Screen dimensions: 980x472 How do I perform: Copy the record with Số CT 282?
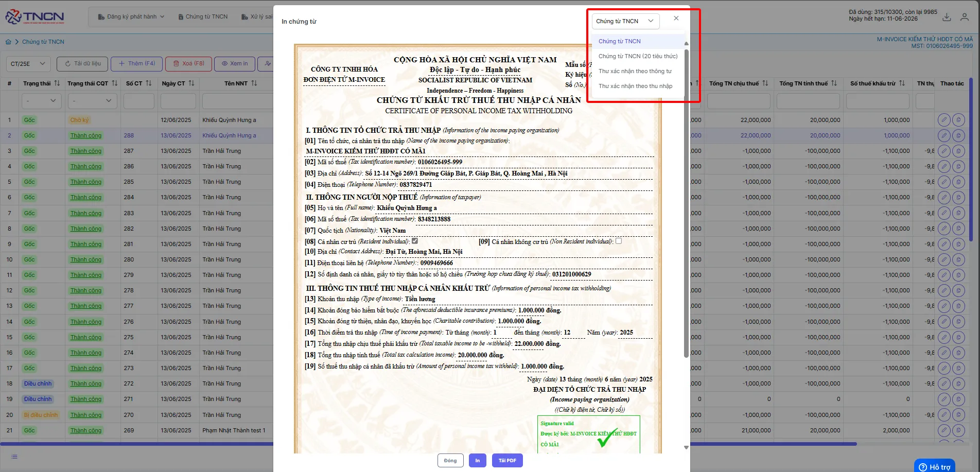pyautogui.click(x=958, y=229)
